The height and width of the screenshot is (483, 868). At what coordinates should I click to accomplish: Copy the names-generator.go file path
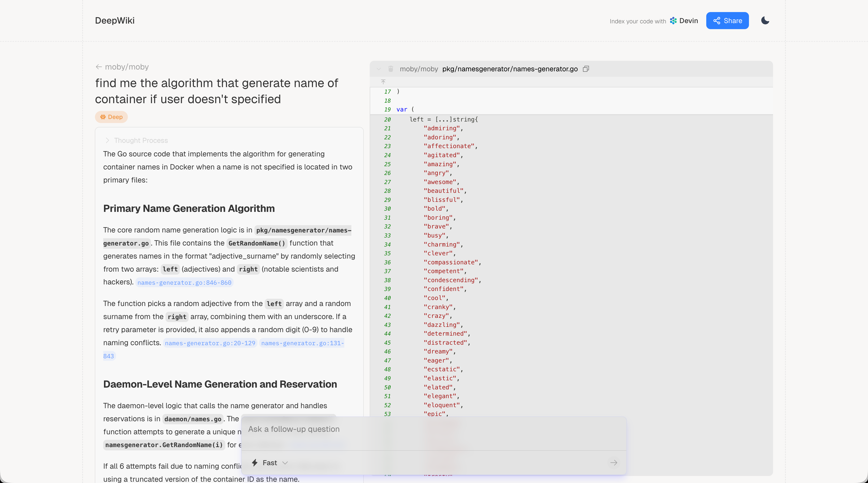point(586,69)
